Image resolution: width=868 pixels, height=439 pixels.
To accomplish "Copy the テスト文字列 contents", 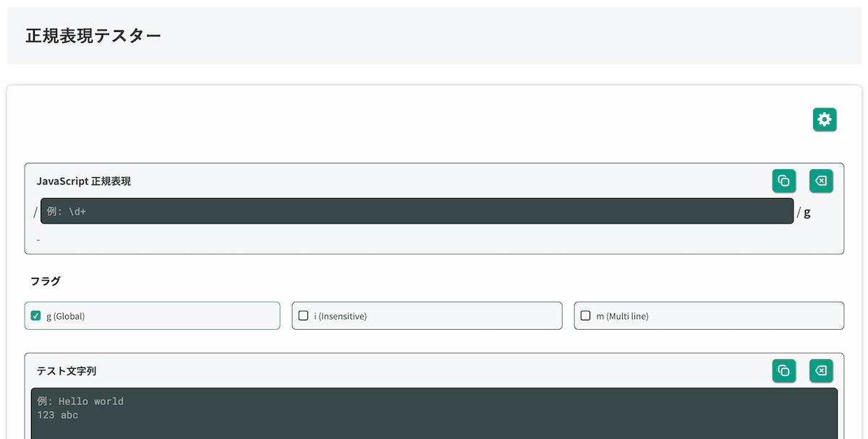I will point(783,371).
